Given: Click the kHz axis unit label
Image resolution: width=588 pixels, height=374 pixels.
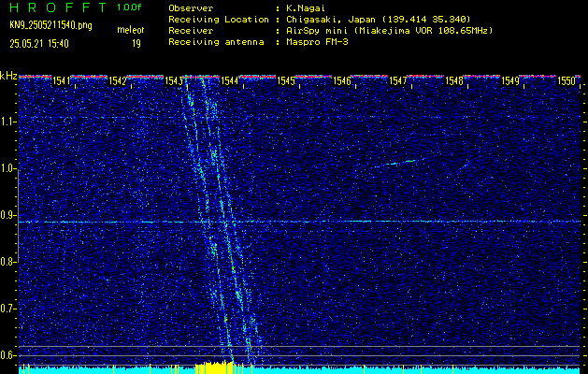Looking at the screenshot, I should (x=8, y=76).
